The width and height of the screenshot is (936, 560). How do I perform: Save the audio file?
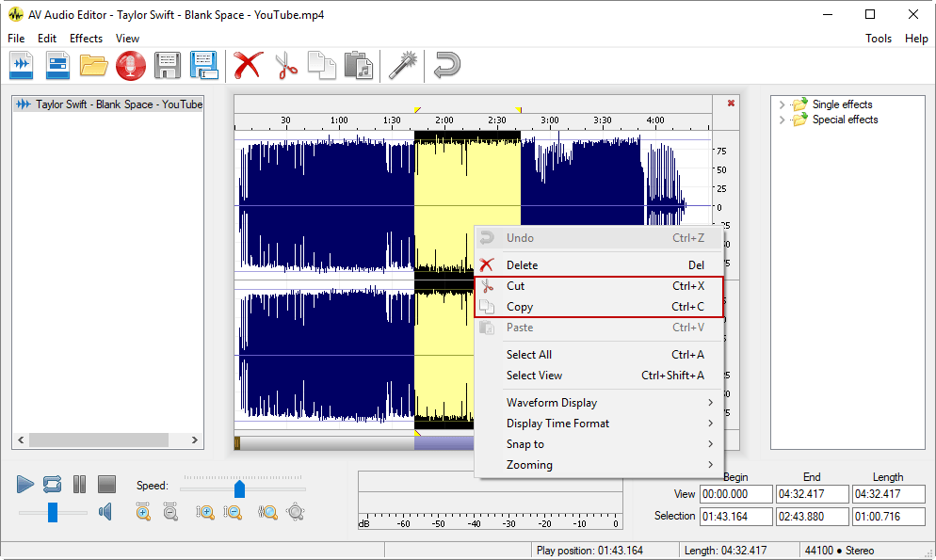(168, 66)
